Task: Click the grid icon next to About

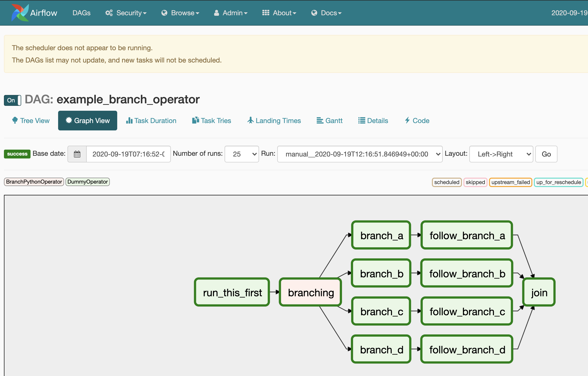Action: point(265,13)
